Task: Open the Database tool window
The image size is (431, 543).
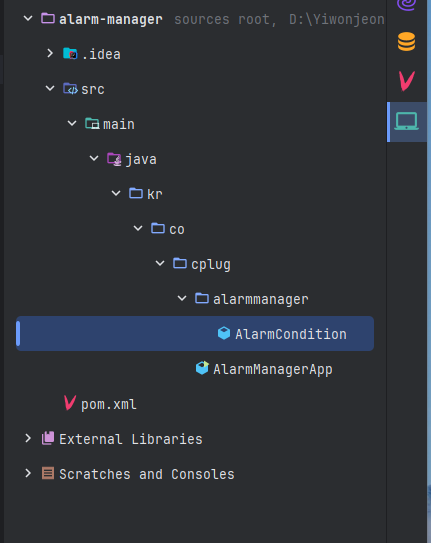Action: [406, 42]
